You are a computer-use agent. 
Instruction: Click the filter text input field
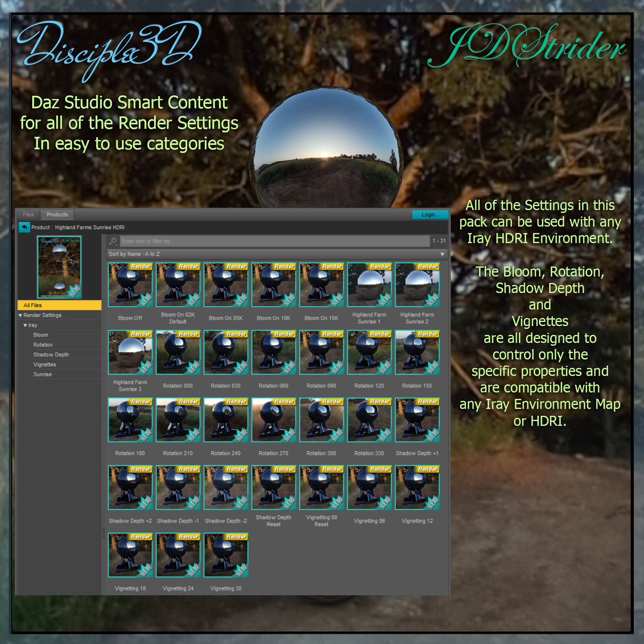tap(275, 241)
